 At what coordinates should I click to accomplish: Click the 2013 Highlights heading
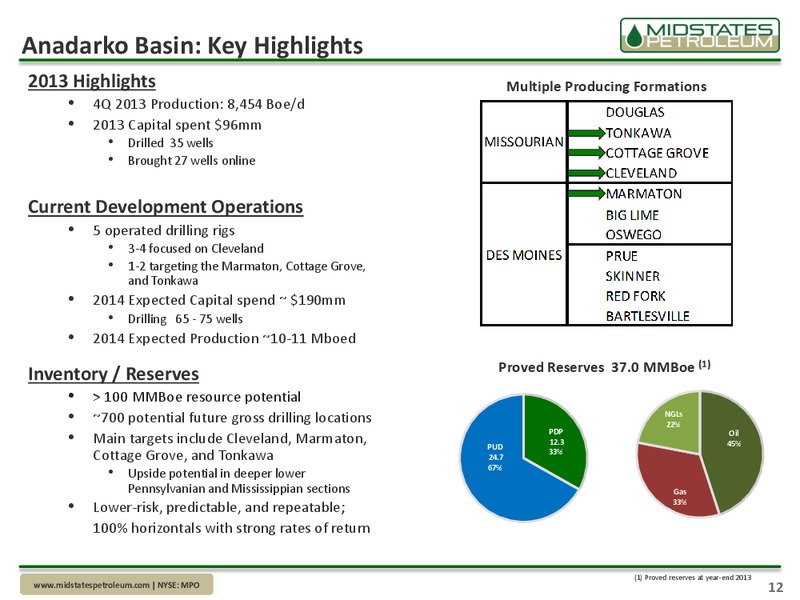92,81
